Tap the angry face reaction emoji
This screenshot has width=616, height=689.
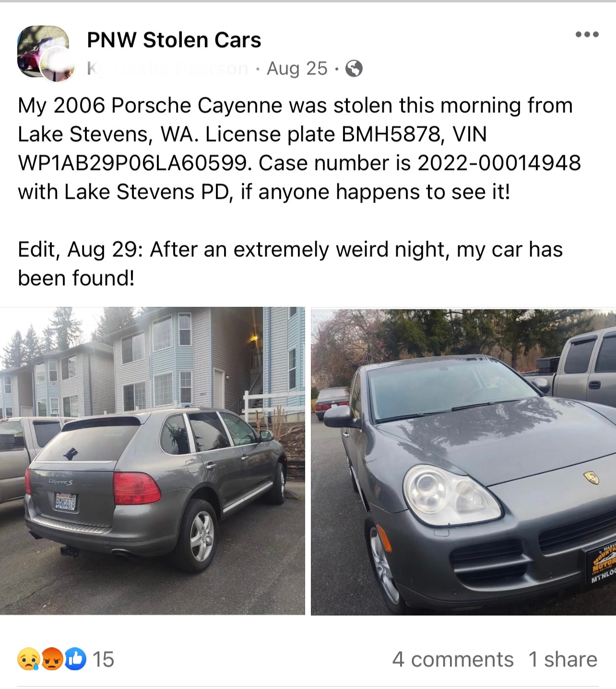(x=52, y=659)
